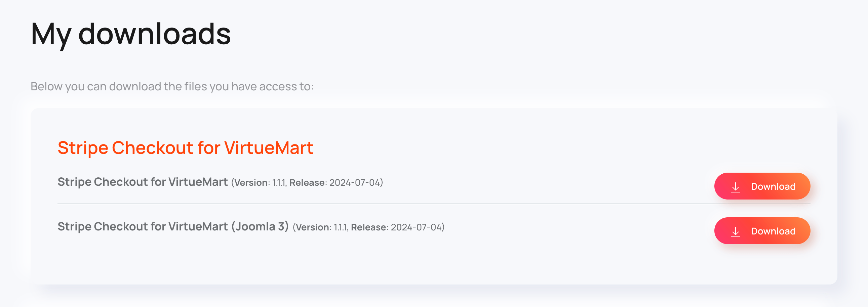Image resolution: width=868 pixels, height=307 pixels.
Task: Click the release date '2024-07-04' on first file
Action: pyautogui.click(x=355, y=183)
